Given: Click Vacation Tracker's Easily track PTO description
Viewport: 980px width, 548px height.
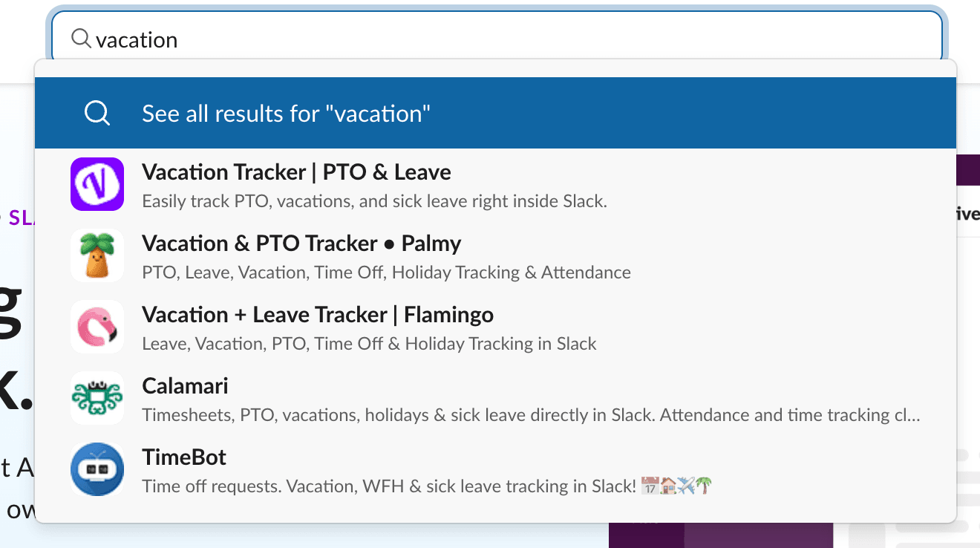Looking at the screenshot, I should coord(374,201).
